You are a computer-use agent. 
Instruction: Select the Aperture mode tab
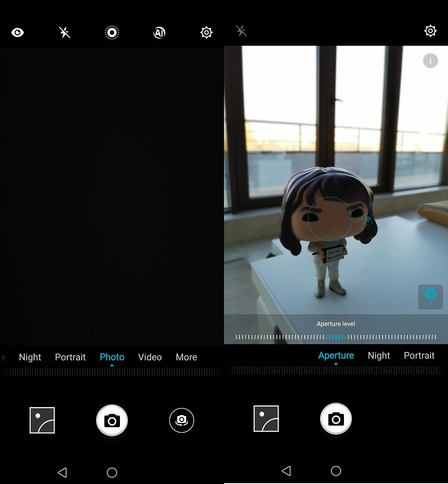[336, 356]
